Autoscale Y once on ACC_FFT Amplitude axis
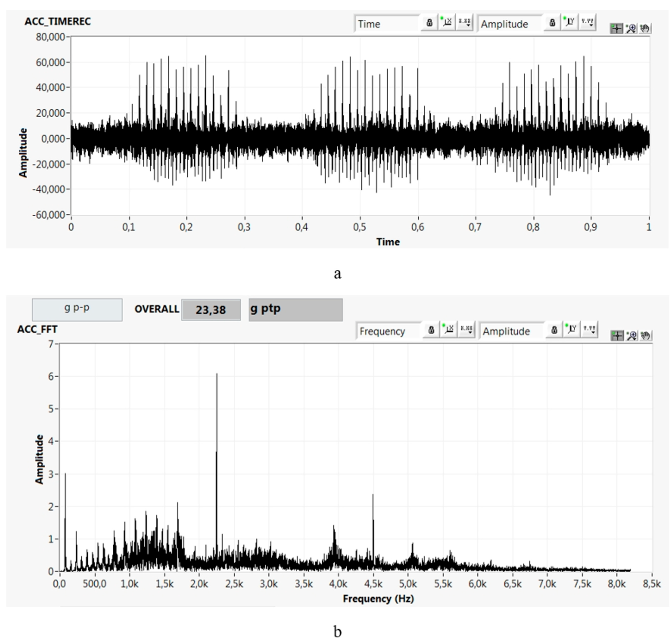Image resolution: width=672 pixels, height=643 pixels. 572,330
